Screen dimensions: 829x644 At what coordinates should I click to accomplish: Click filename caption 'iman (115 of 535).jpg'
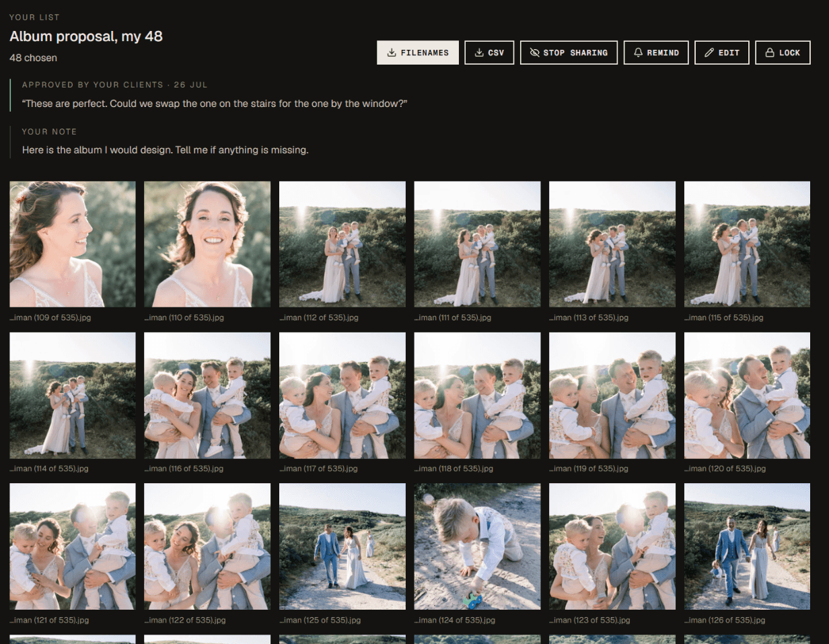click(724, 318)
